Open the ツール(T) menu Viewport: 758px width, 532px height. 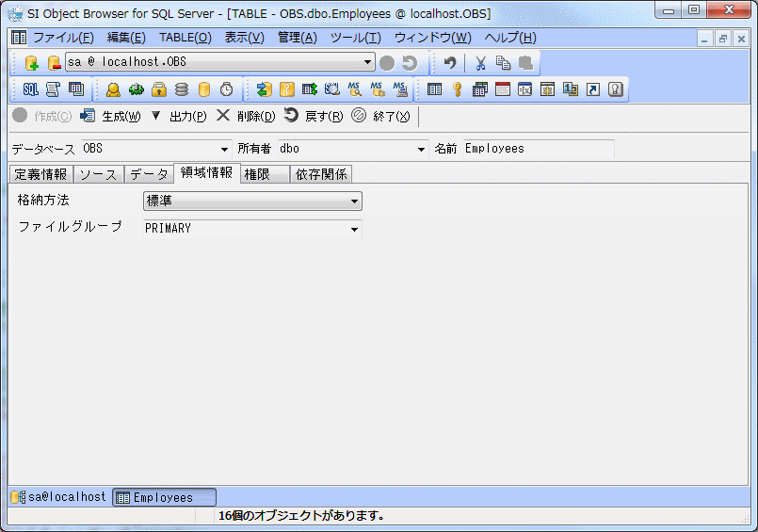click(355, 38)
